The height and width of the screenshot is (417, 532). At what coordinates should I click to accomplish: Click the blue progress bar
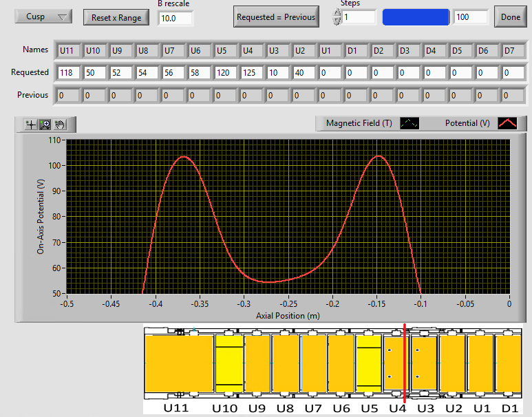point(416,17)
